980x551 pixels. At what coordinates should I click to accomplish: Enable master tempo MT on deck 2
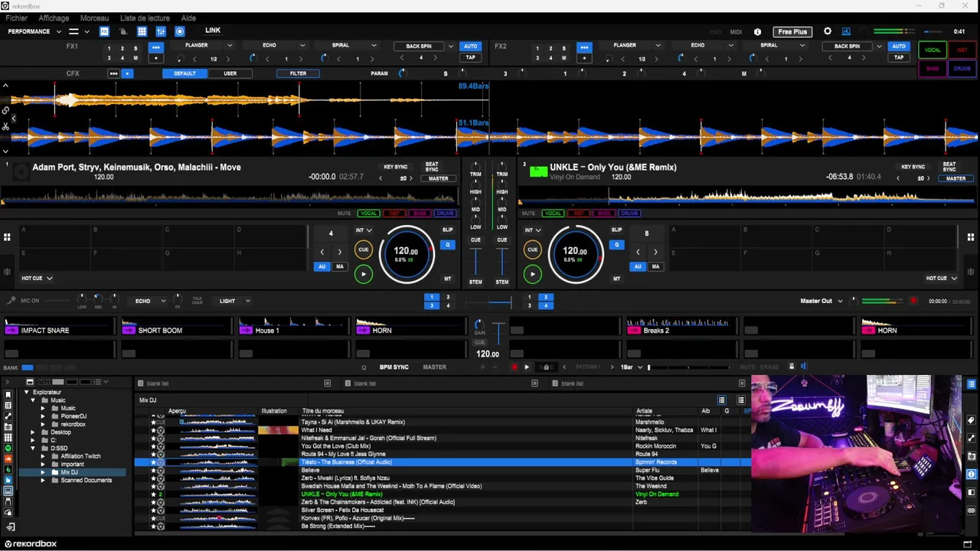click(616, 279)
